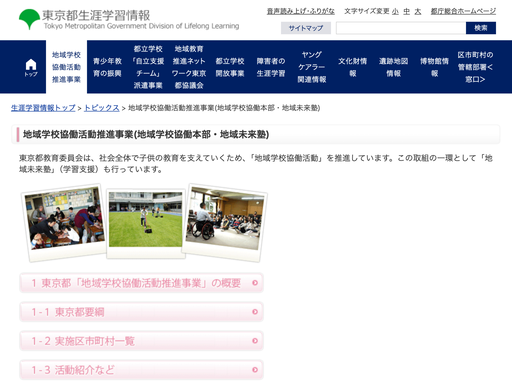Open 地域教育推進ネットワーク東京都協議会 menu item

pyautogui.click(x=189, y=67)
